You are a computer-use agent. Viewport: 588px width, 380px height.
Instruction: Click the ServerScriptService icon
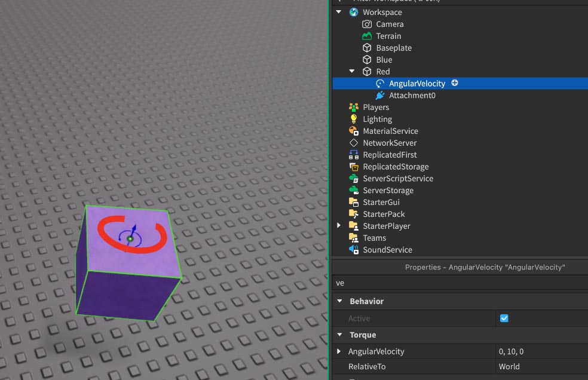[354, 179]
